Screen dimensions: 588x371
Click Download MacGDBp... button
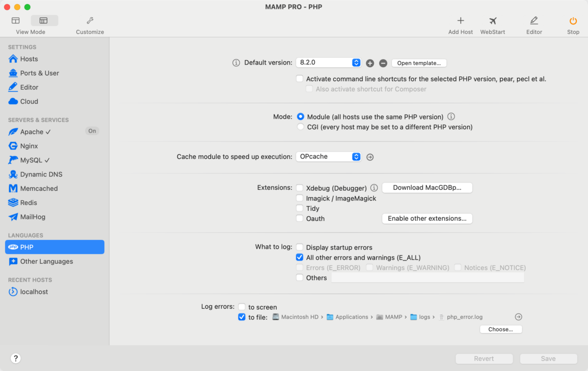[427, 188]
